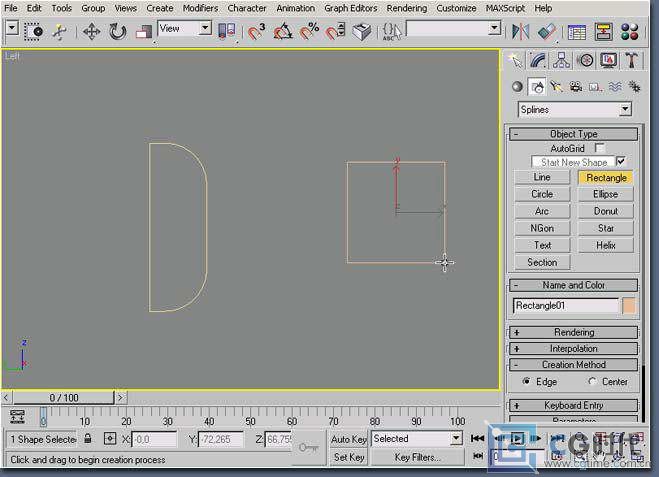Switch to the Display command panel

[609, 61]
